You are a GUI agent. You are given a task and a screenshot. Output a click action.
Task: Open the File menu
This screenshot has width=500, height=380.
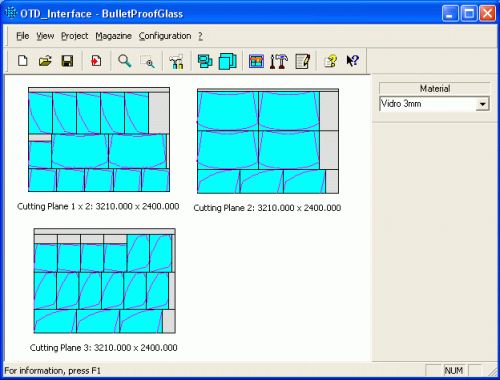click(23, 36)
